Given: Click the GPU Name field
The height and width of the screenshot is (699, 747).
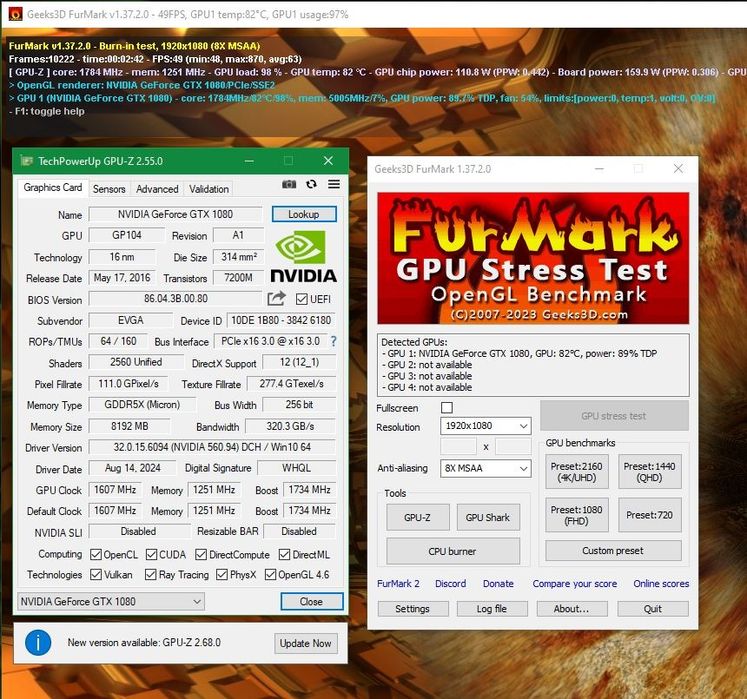Looking at the screenshot, I should point(175,214).
